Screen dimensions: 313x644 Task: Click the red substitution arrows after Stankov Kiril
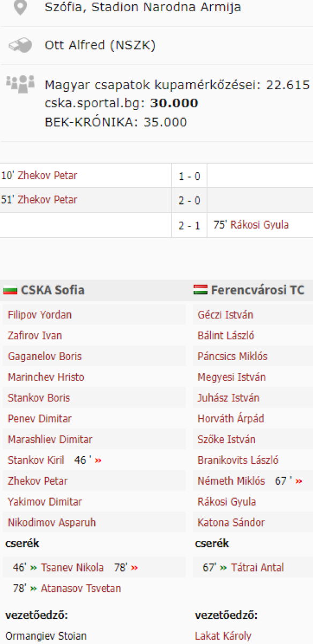pyautogui.click(x=98, y=460)
